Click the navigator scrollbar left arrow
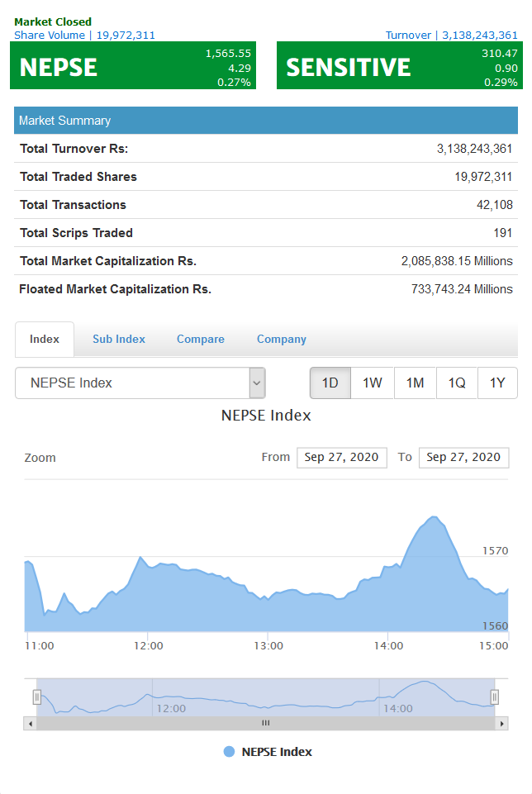Viewport: 532px width, 794px height. (31, 723)
